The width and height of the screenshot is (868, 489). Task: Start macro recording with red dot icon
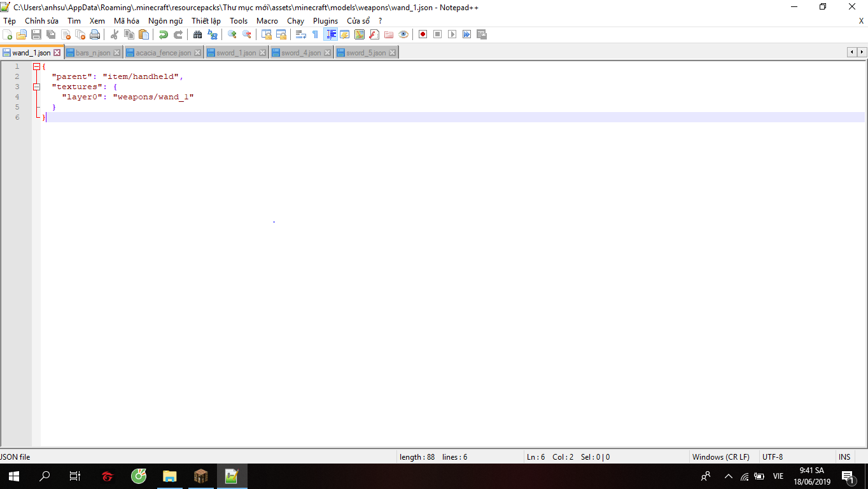423,34
